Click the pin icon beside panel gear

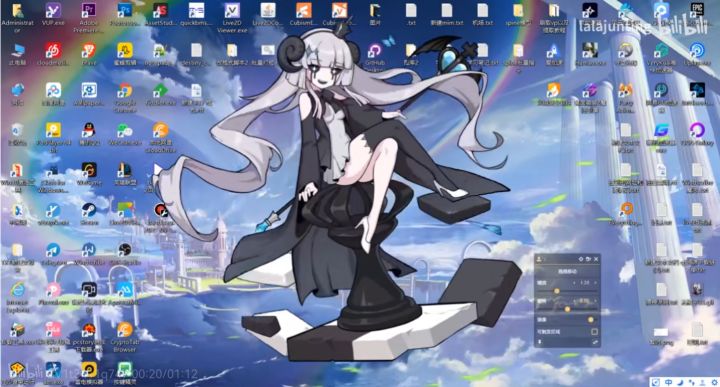coord(588,259)
